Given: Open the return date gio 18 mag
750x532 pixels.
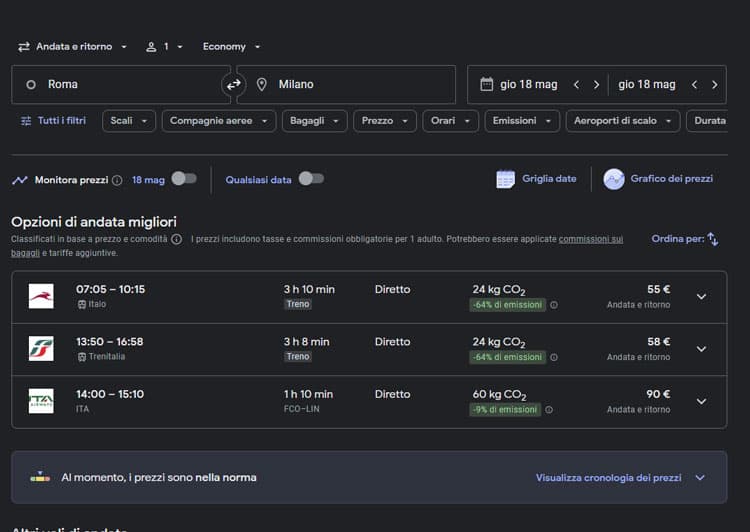Looking at the screenshot, I should pos(647,85).
